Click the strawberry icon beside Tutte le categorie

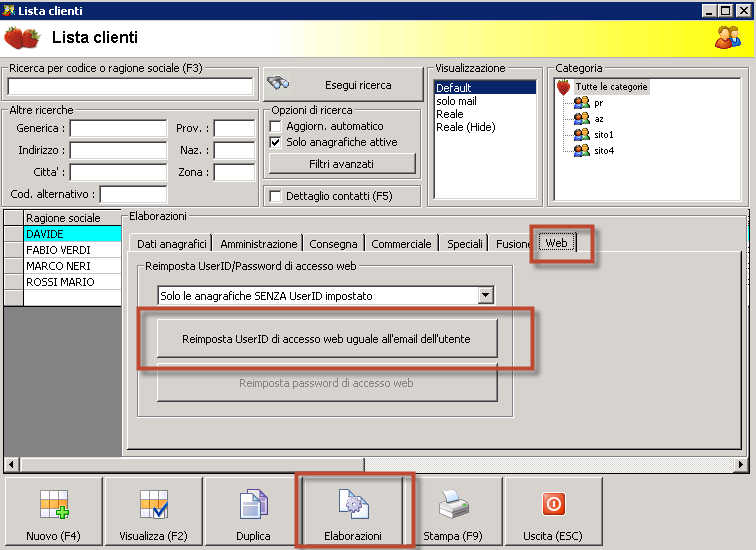[563, 87]
